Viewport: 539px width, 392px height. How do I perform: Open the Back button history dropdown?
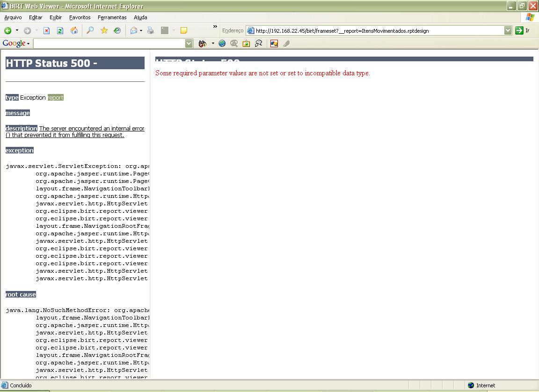point(17,30)
